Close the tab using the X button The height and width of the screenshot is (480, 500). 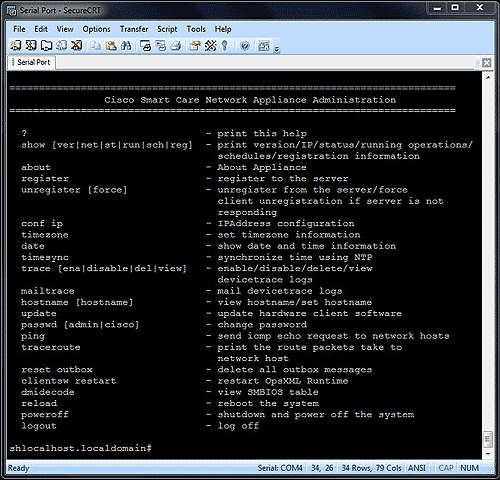tap(487, 62)
